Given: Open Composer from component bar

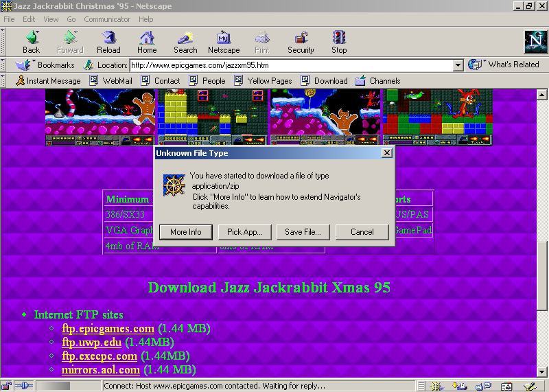Looking at the screenshot, I should pos(530,387).
